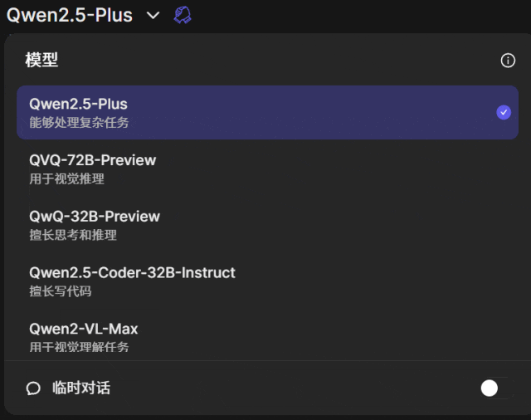
Task: Click the purple icon beside the model name
Action: (183, 15)
